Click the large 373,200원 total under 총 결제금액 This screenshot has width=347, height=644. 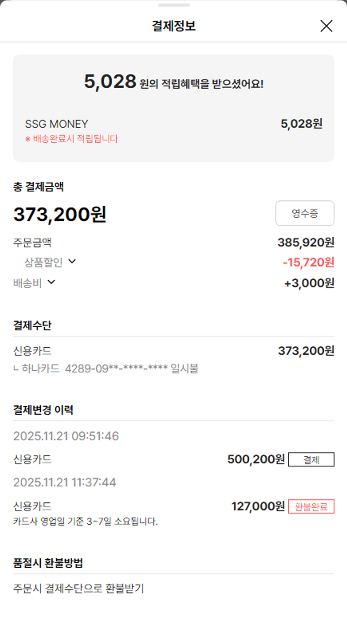click(60, 215)
